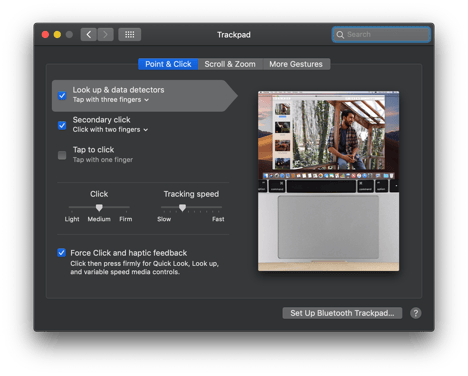Click the Force Click and haptic feedback label

128,253
